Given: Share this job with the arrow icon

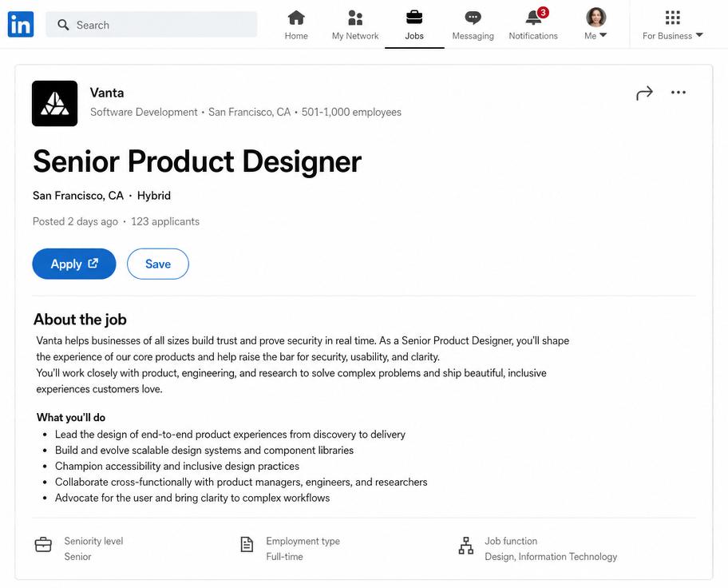Looking at the screenshot, I should tap(644, 93).
